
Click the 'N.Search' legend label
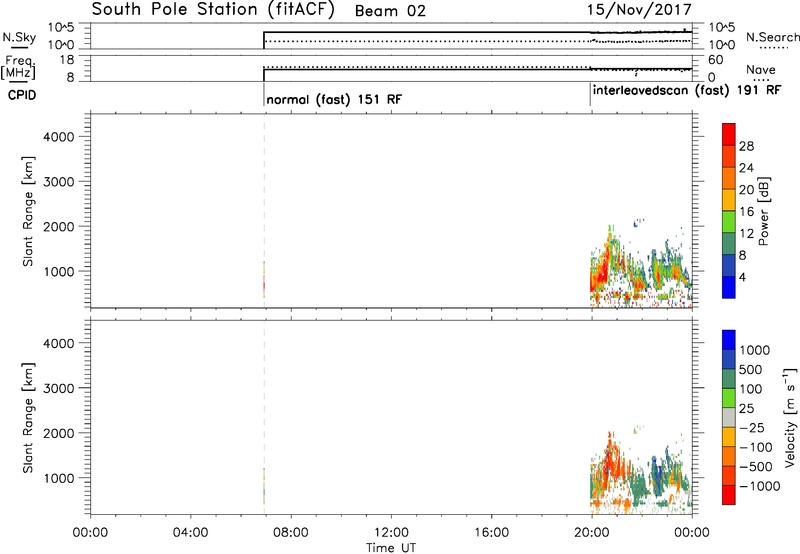pyautogui.click(x=773, y=37)
